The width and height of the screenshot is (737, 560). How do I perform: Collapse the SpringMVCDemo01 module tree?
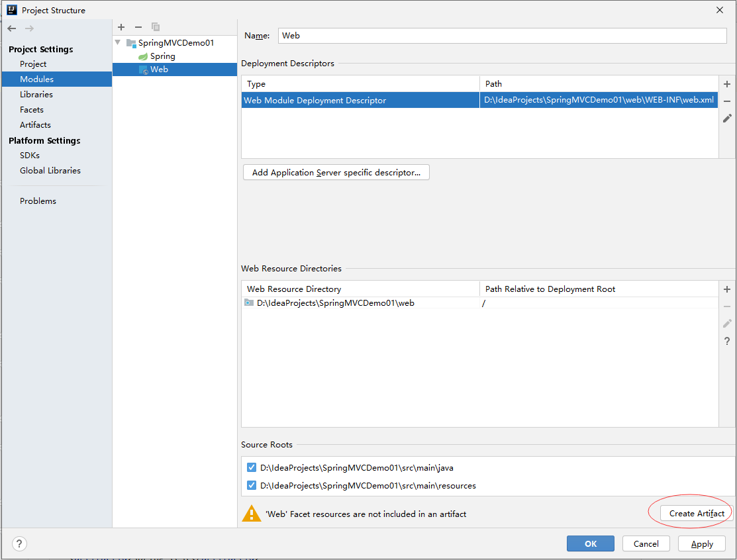118,43
